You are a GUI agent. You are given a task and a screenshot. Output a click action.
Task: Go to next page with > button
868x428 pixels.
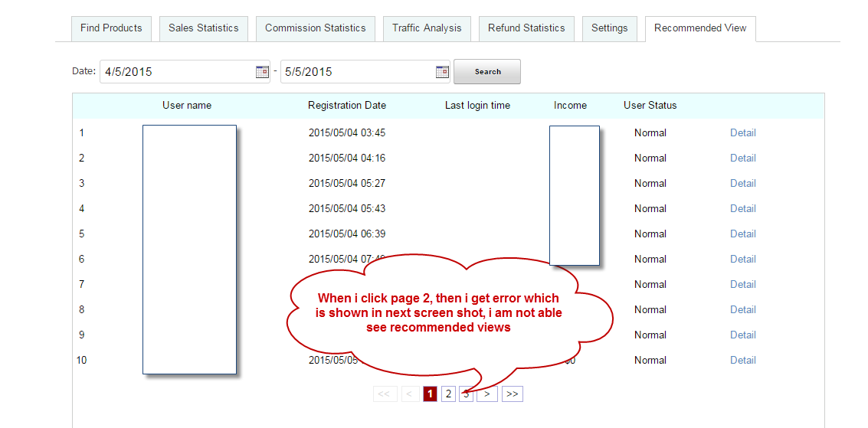(x=487, y=394)
